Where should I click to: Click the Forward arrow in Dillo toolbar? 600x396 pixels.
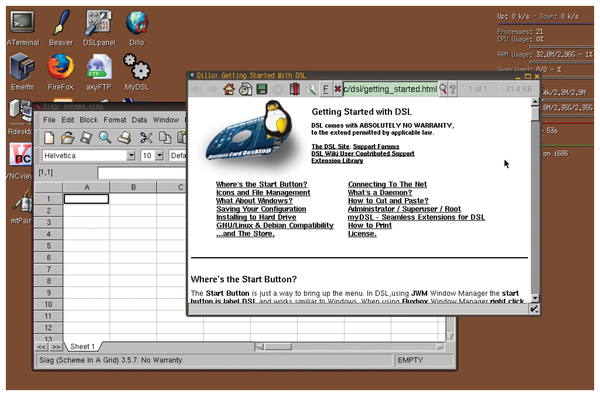coord(212,89)
